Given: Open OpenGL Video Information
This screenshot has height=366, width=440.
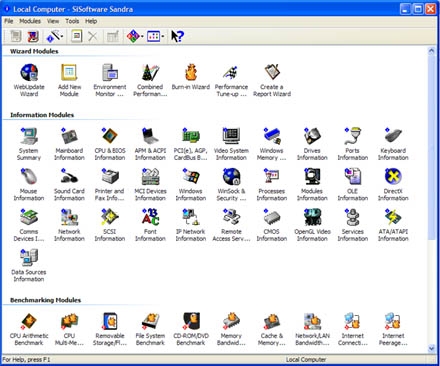Looking at the screenshot, I should (312, 225).
